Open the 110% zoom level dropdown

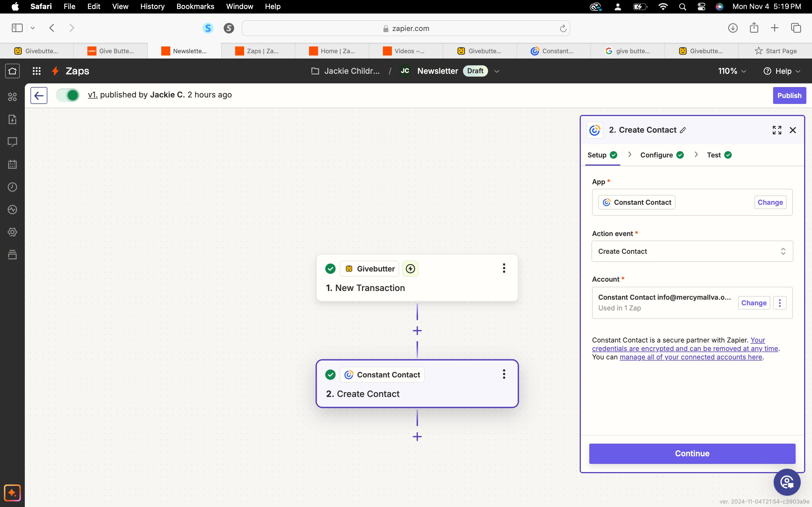[x=732, y=71]
